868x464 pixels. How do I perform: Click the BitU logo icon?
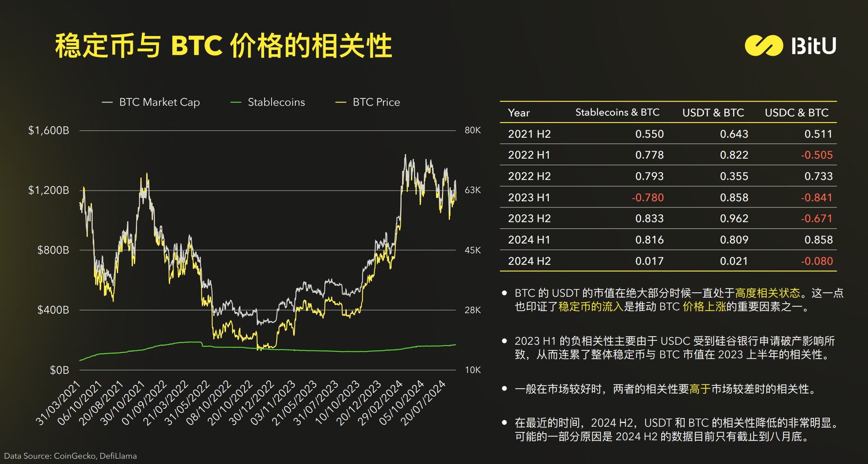[x=763, y=45]
